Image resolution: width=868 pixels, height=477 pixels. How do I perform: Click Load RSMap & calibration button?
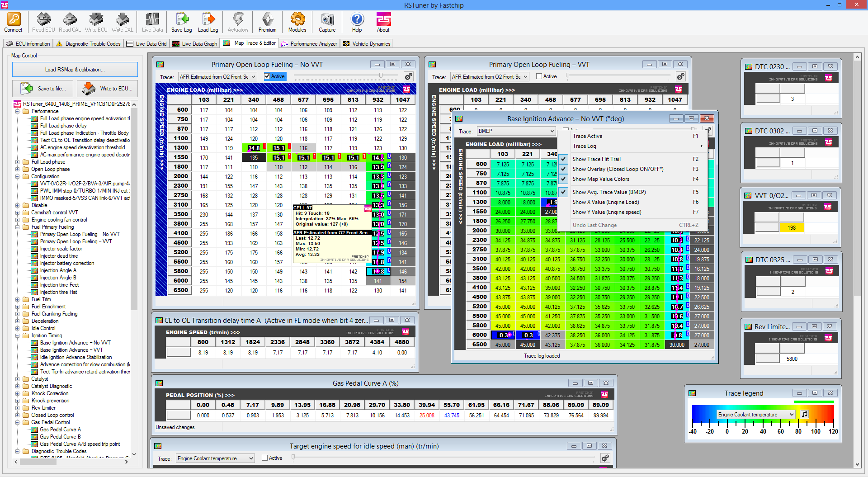(x=75, y=70)
